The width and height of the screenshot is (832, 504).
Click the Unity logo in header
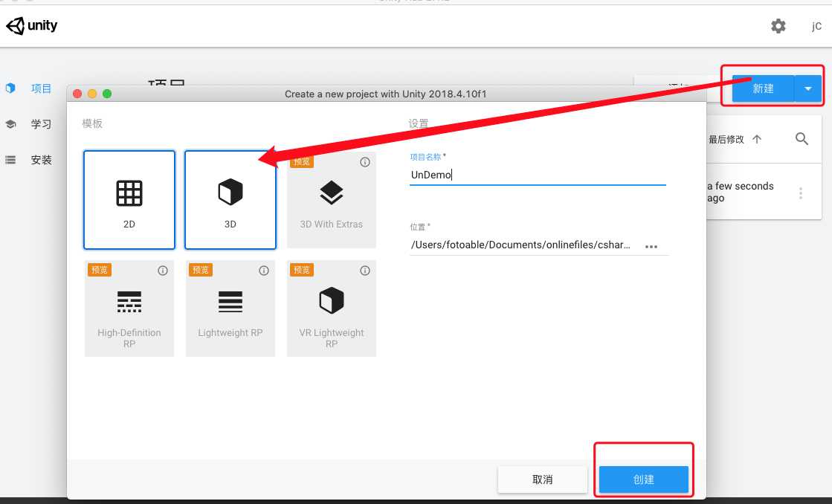[x=32, y=25]
